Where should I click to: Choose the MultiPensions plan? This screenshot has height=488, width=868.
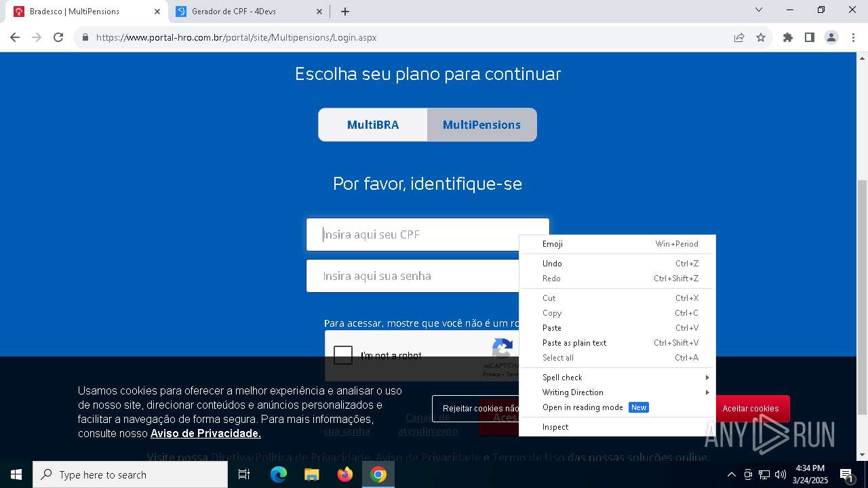click(x=482, y=125)
